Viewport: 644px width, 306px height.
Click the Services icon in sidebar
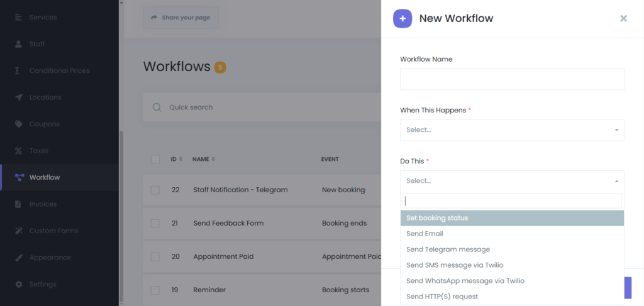tap(18, 17)
